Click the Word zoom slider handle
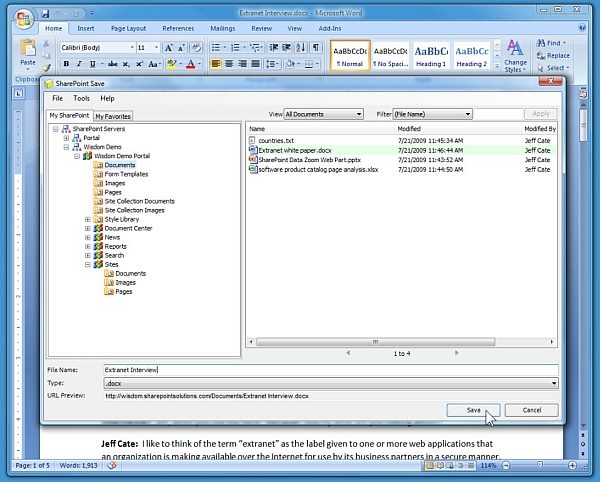Image resolution: width=600 pixels, height=482 pixels. tap(540, 465)
